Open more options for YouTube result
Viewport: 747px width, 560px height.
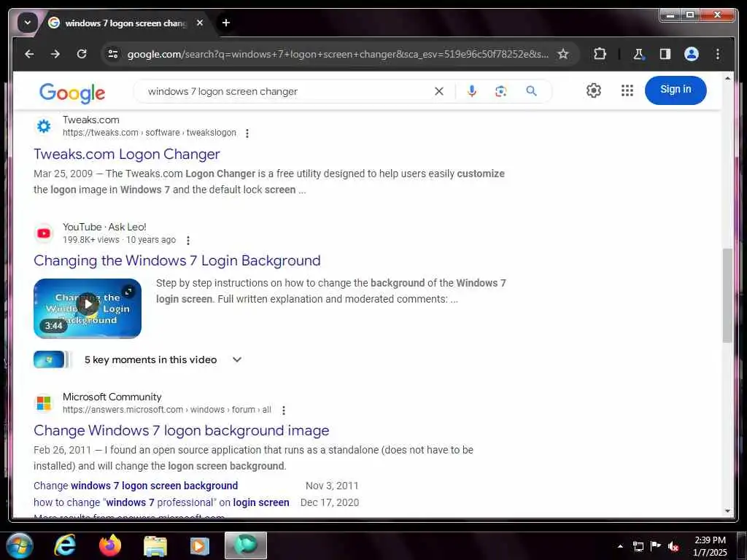point(188,241)
